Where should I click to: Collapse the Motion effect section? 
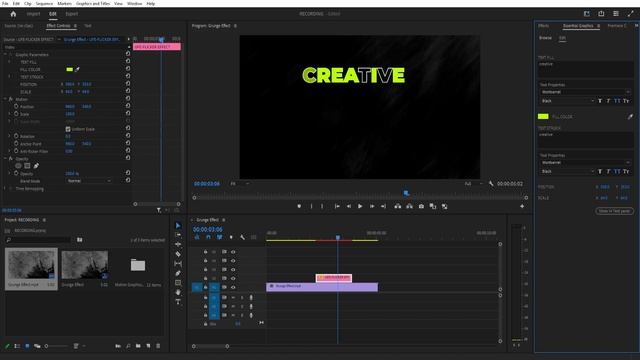click(6, 99)
